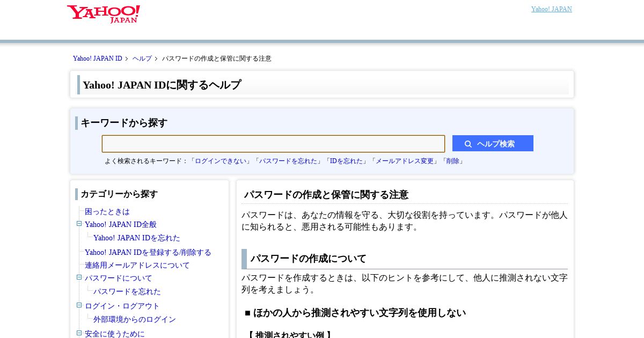The height and width of the screenshot is (338, 644).
Task: Open the ヘルプ breadcrumb link
Action: tap(142, 58)
